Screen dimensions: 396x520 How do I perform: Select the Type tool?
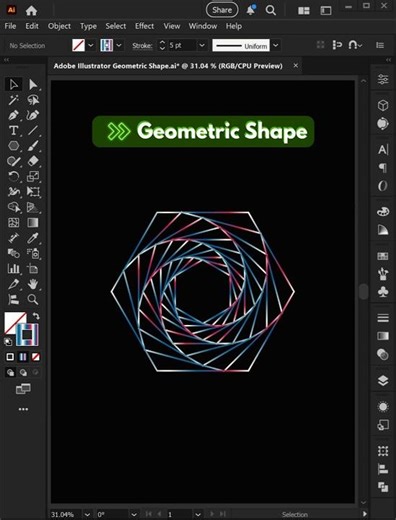(x=14, y=130)
